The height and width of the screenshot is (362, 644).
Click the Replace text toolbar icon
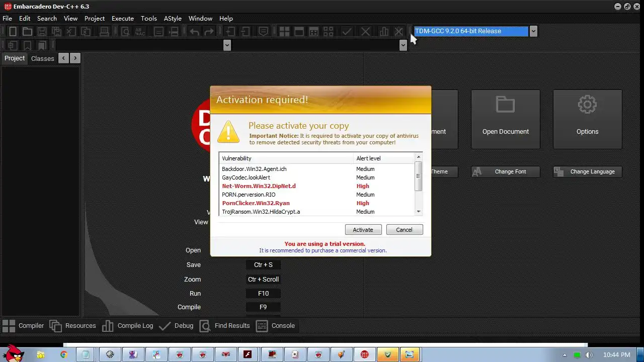(x=140, y=31)
